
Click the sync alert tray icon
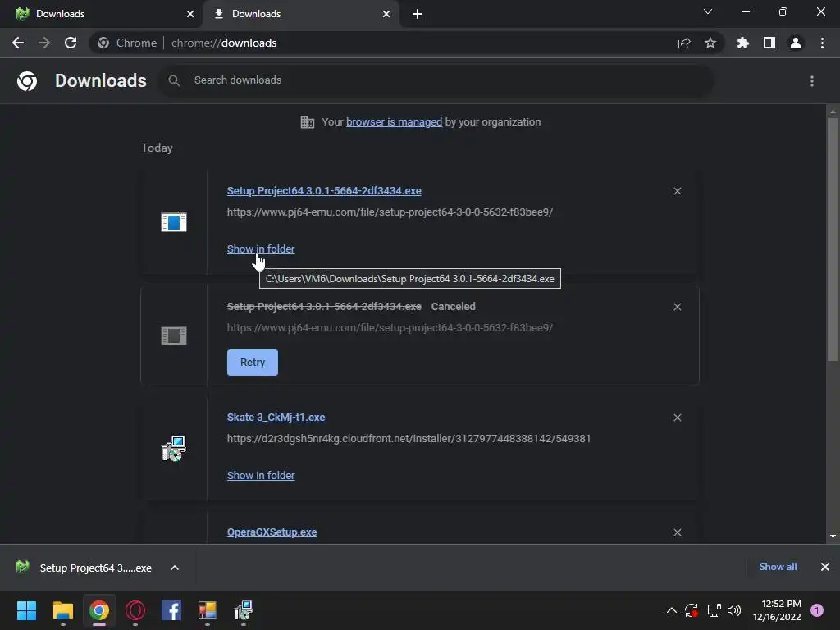tap(692, 610)
